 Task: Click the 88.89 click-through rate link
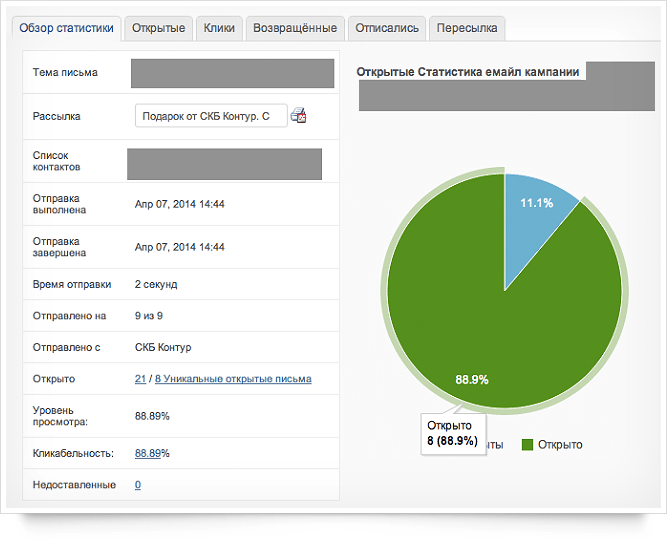(x=148, y=453)
